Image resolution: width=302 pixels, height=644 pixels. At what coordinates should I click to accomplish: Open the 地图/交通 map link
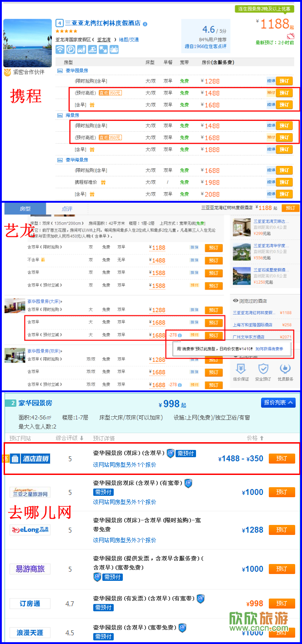pos(129,40)
